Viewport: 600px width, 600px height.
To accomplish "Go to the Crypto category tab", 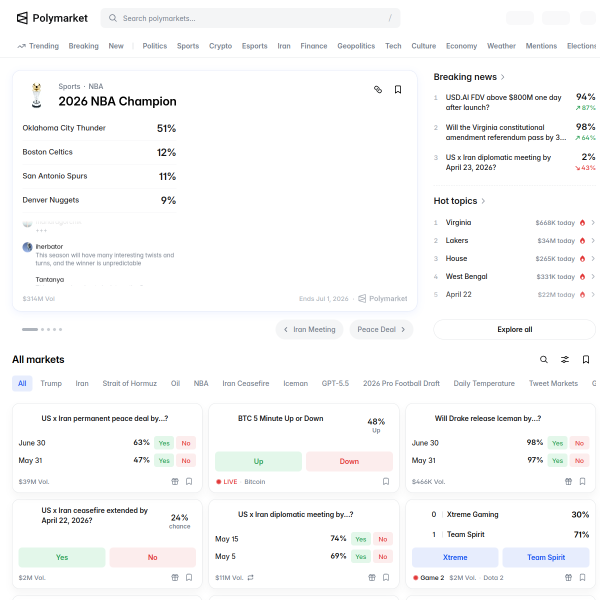I will 220,46.
